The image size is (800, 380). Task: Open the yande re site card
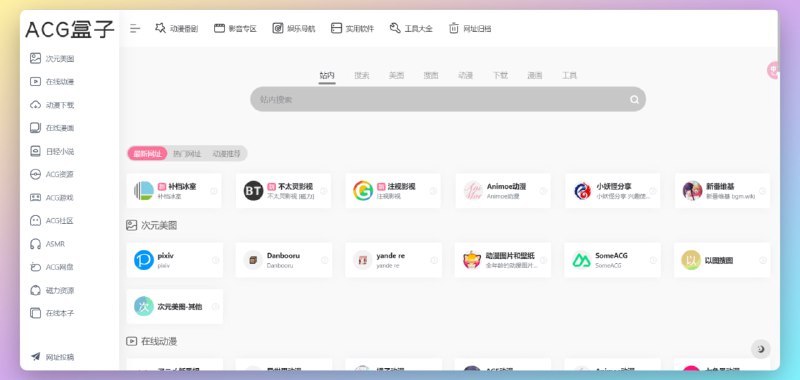[393, 260]
